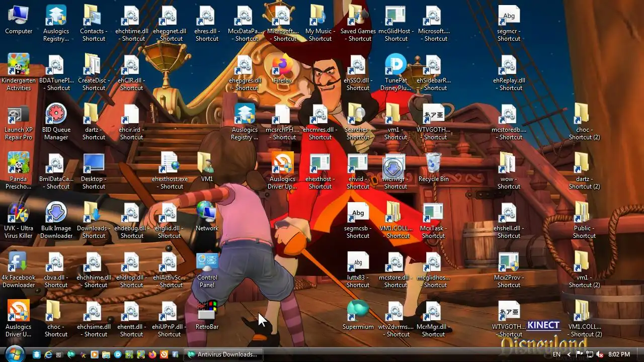The height and width of the screenshot is (362, 644).
Task: Open the Recycle Bin icon
Action: coord(433,168)
